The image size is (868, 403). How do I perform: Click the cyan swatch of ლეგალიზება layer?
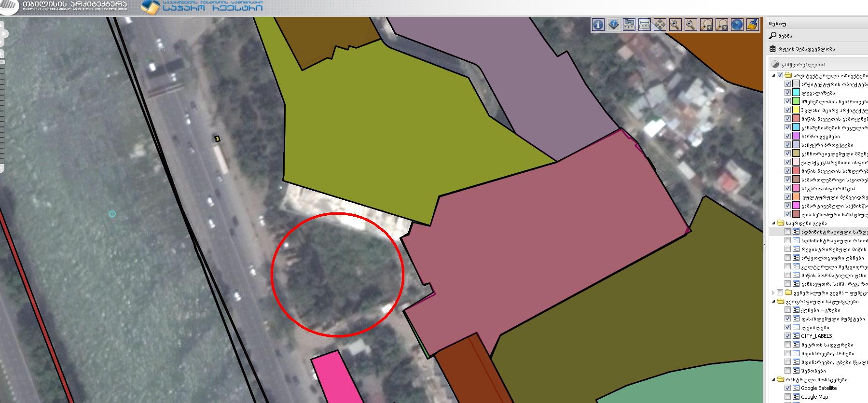(x=796, y=93)
